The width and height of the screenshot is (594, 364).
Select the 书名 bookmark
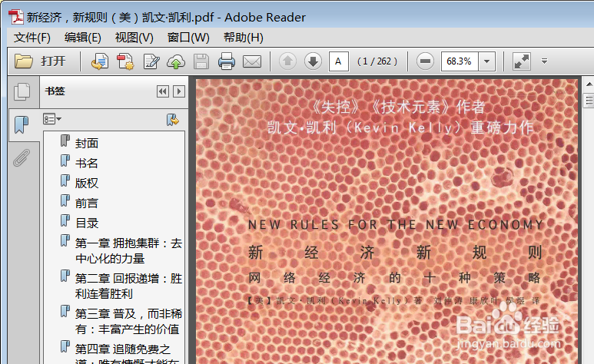[x=87, y=164]
